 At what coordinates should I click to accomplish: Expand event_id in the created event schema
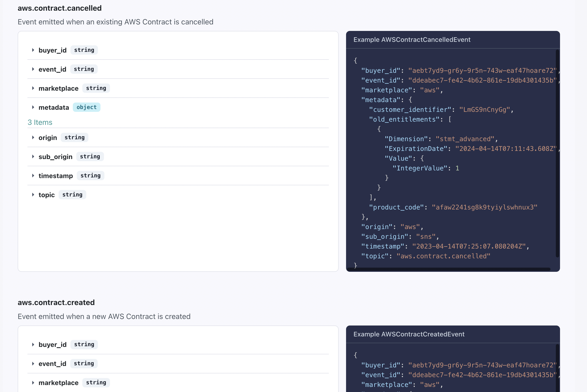point(33,363)
